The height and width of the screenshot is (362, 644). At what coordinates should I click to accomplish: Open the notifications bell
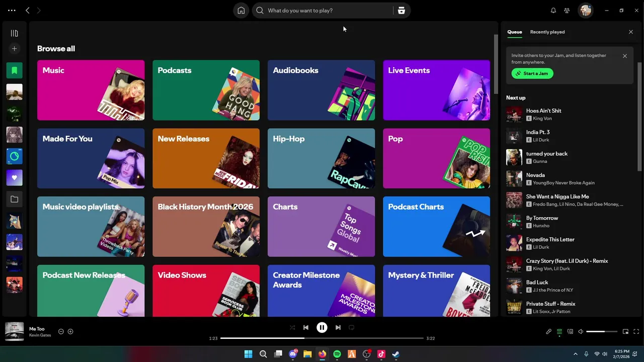[553, 10]
